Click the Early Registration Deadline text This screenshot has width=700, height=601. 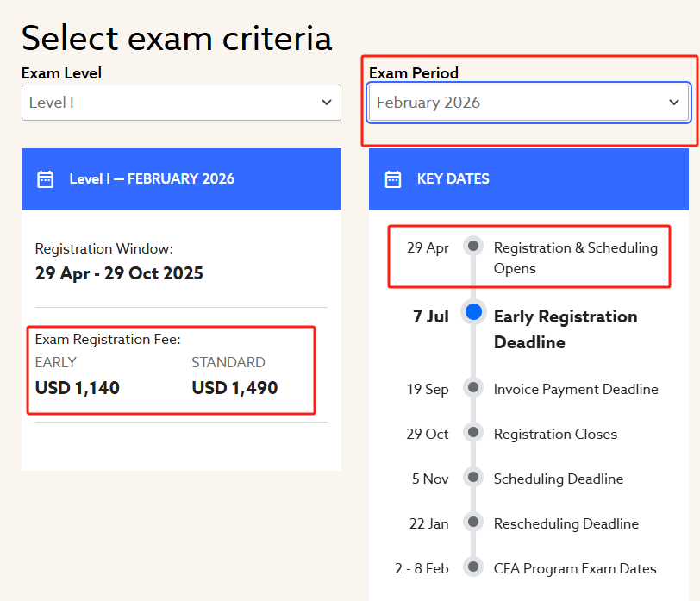[565, 329]
